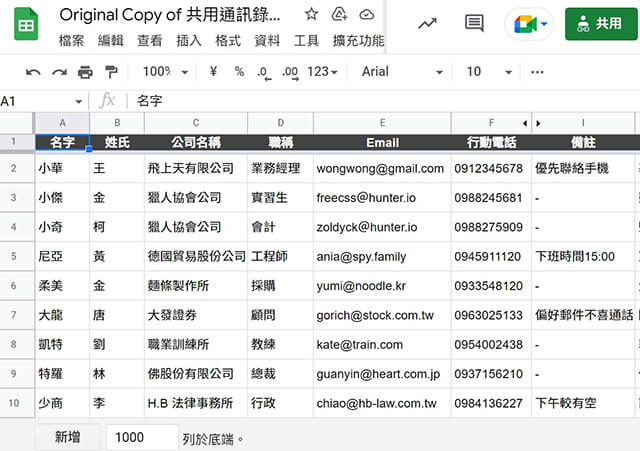
Task: Click cell yumi@noodle.kr
Action: coord(382,286)
